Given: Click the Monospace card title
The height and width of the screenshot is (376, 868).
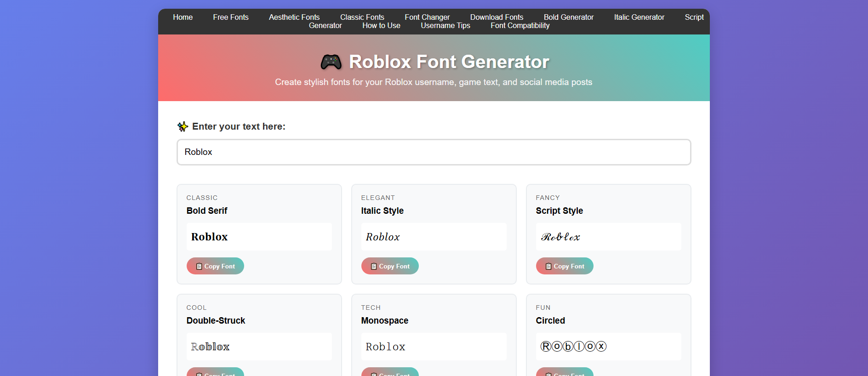Looking at the screenshot, I should 384,320.
